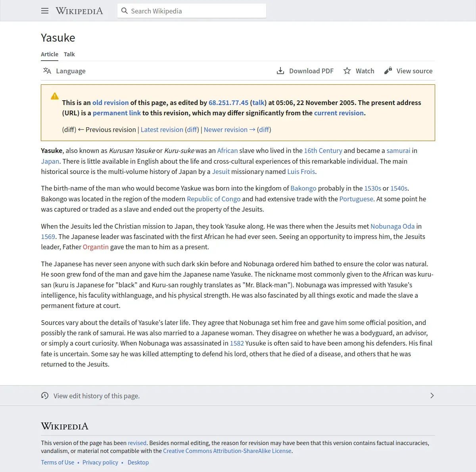Click the Wikipedia logo in header
Image resolution: width=476 pixels, height=472 pixels.
pos(79,11)
